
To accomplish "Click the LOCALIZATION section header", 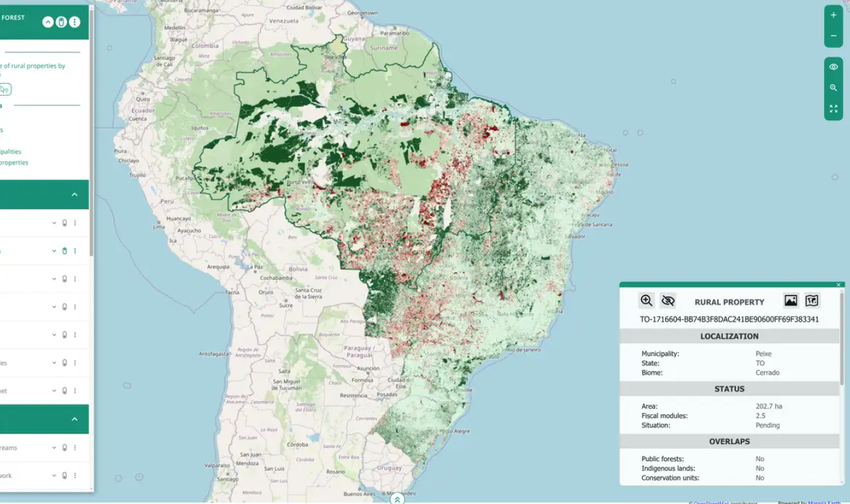I will tap(729, 336).
